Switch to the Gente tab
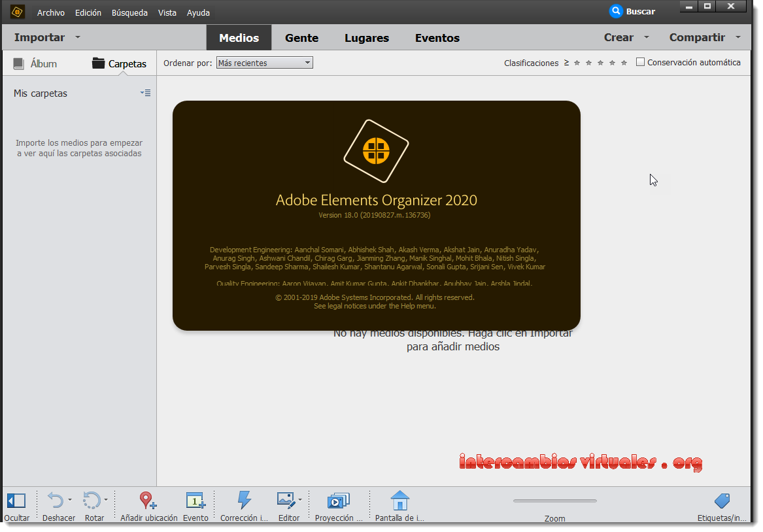 click(301, 37)
